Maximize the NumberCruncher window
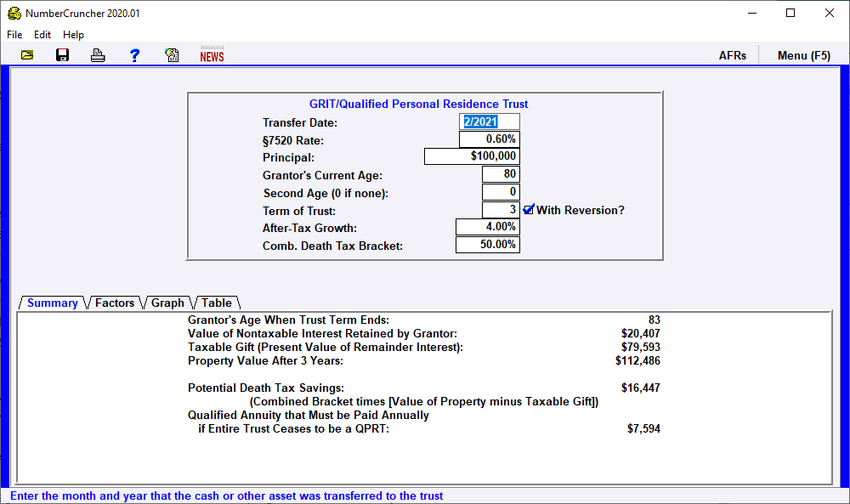The image size is (850, 504). pyautogui.click(x=790, y=13)
